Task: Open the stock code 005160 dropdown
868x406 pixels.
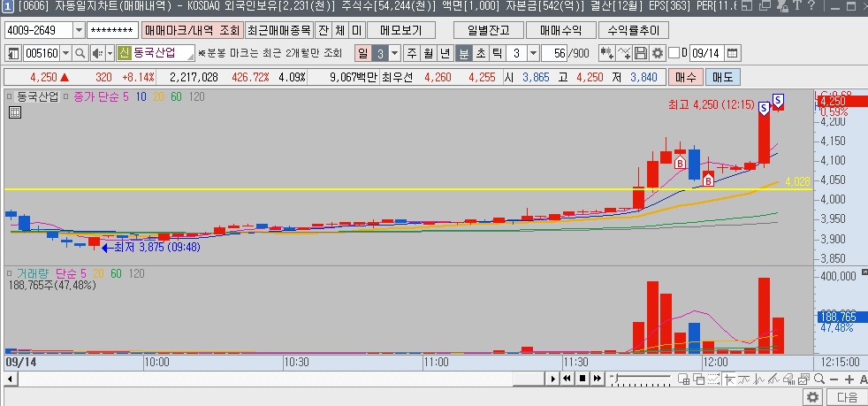Action: (x=66, y=53)
